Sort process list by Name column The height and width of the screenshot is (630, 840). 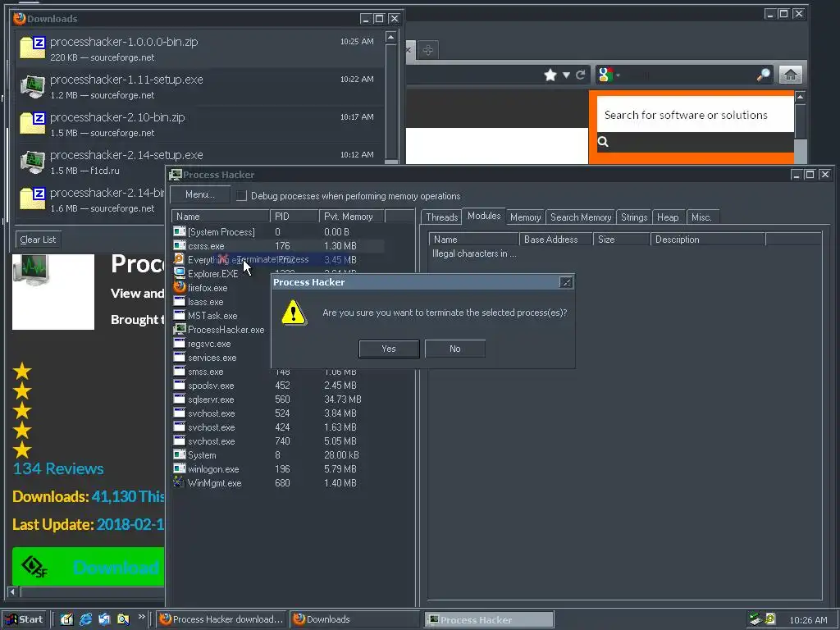221,217
